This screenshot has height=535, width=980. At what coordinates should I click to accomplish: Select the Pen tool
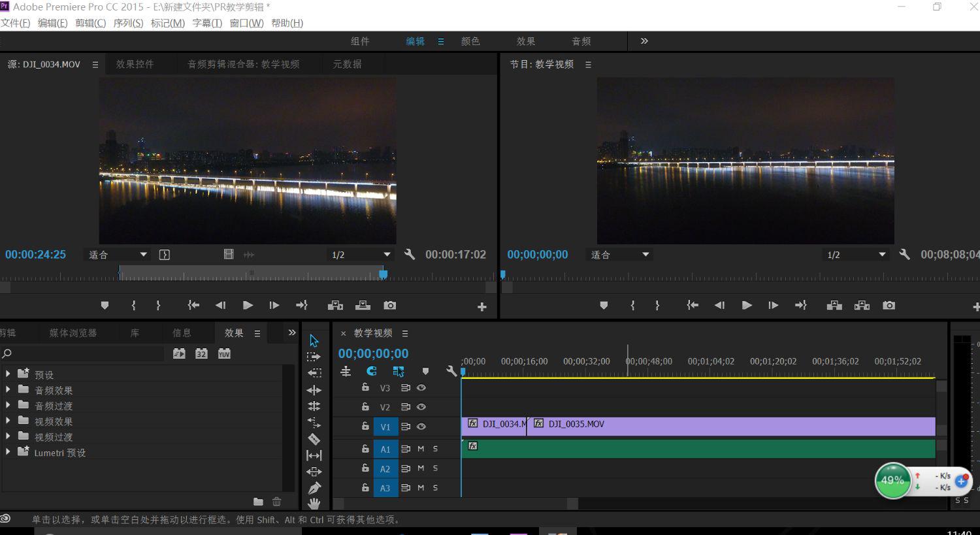pos(314,488)
